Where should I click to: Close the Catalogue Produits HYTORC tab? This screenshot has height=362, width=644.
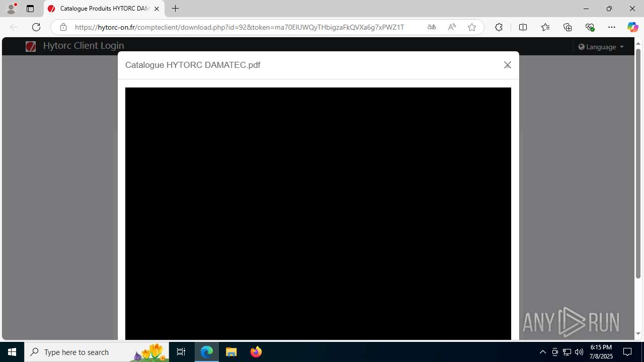(156, 9)
